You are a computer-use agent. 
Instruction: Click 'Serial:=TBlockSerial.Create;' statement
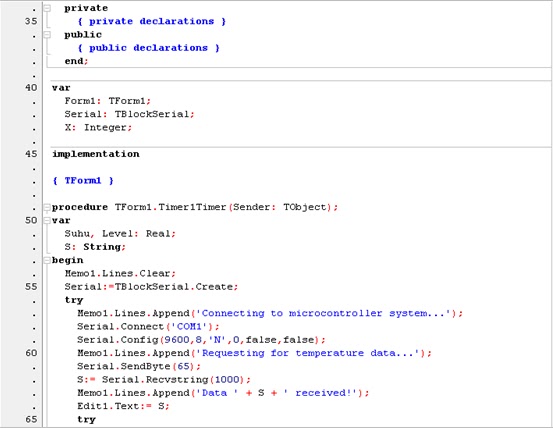[x=151, y=287]
